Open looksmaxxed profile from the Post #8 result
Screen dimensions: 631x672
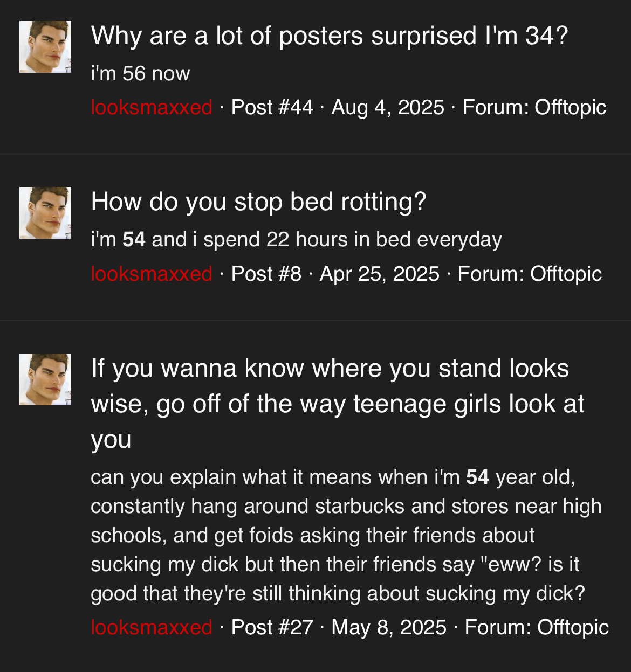point(152,274)
